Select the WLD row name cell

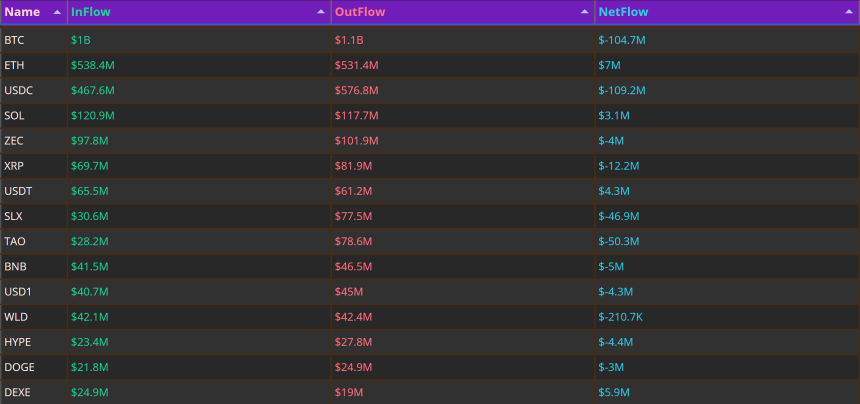[34, 317]
